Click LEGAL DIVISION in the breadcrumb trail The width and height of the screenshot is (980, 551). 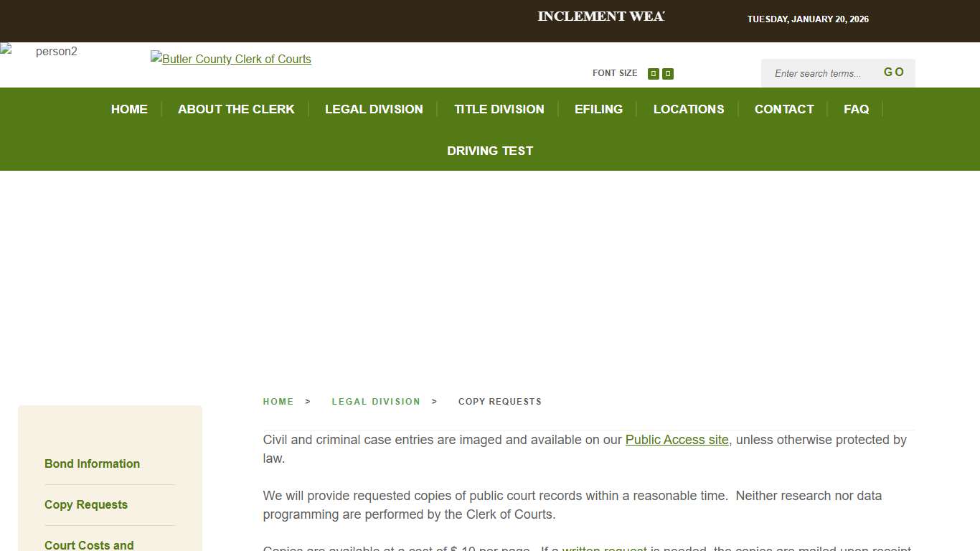pyautogui.click(x=375, y=401)
